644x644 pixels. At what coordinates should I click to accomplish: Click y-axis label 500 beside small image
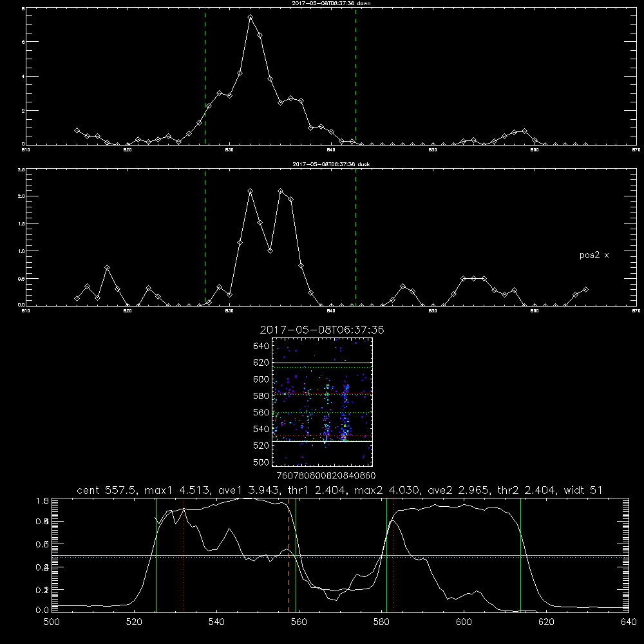tap(261, 462)
